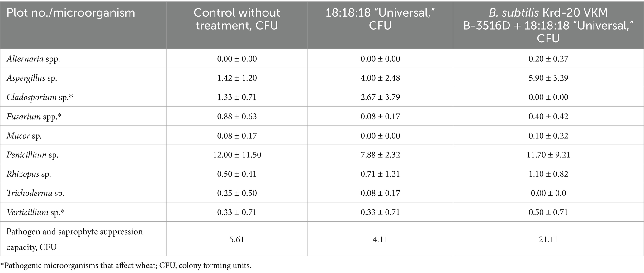Select the 21.11 suppression capacity value
The image size is (644, 273).
coord(548,239)
